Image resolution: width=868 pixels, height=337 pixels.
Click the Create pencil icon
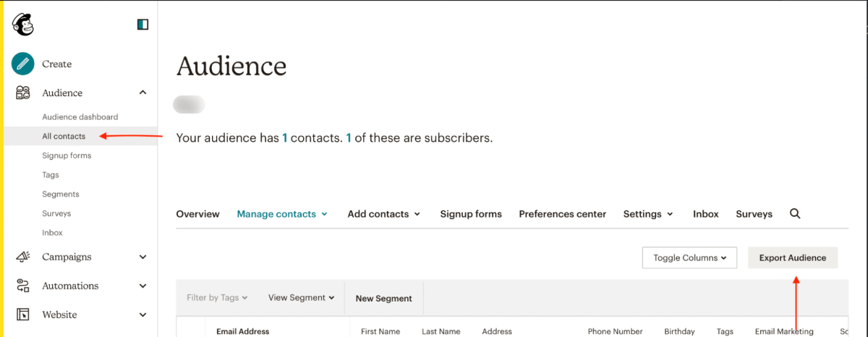[23, 64]
